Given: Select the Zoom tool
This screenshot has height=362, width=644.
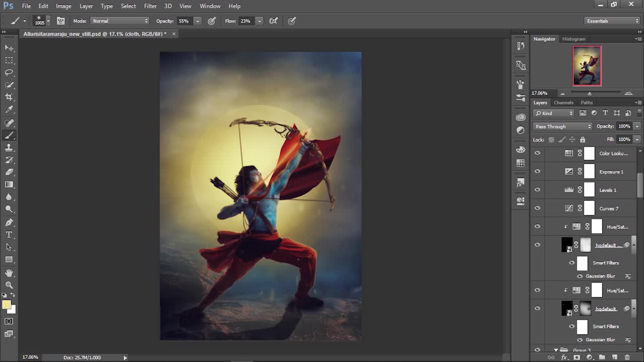Looking at the screenshot, I should pyautogui.click(x=9, y=285).
